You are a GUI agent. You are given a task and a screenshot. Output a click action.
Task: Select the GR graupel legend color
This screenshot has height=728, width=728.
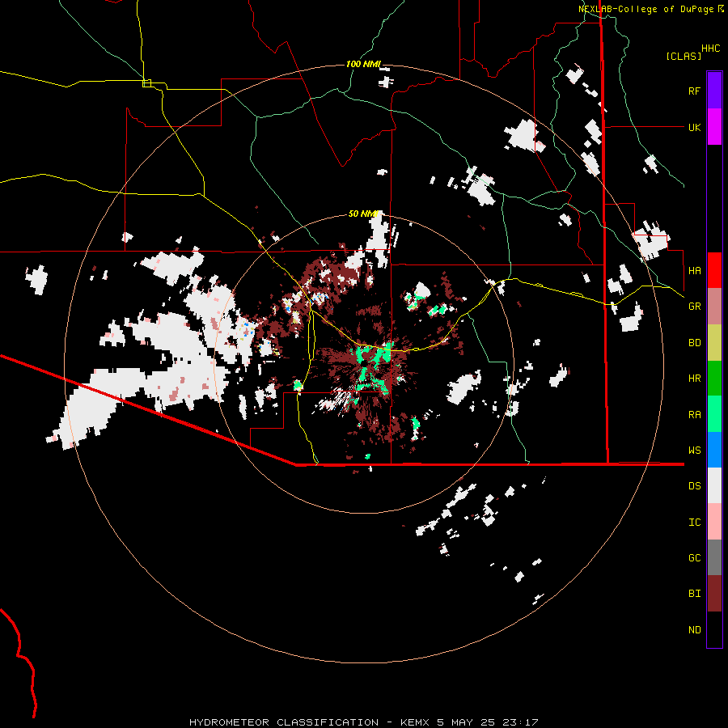pyautogui.click(x=714, y=307)
